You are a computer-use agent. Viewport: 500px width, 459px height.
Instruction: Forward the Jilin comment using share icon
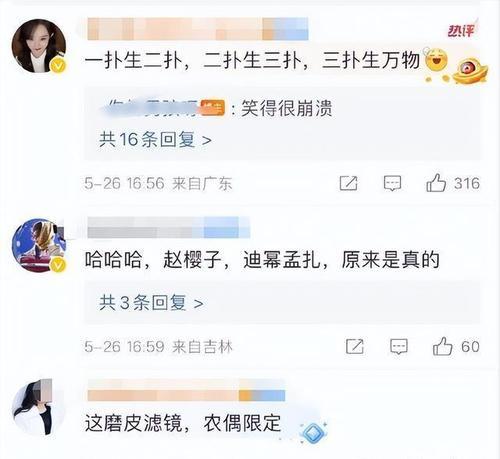[x=355, y=346]
